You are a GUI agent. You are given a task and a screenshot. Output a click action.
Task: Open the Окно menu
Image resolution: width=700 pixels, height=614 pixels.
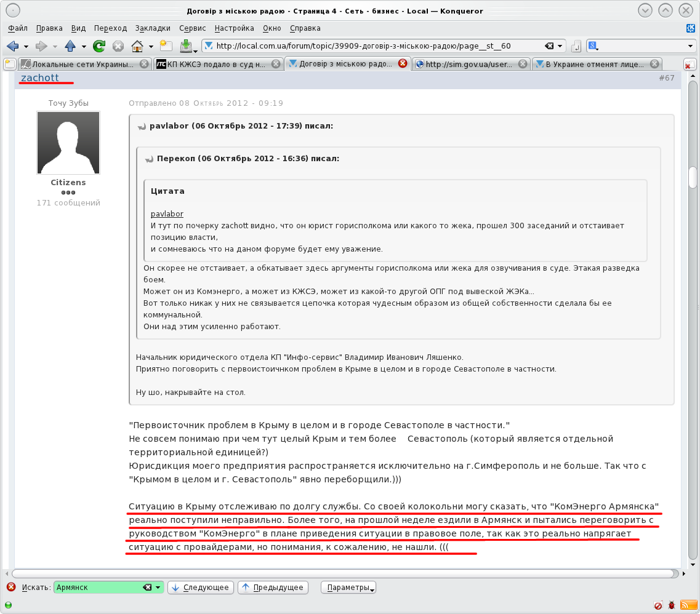pyautogui.click(x=272, y=28)
